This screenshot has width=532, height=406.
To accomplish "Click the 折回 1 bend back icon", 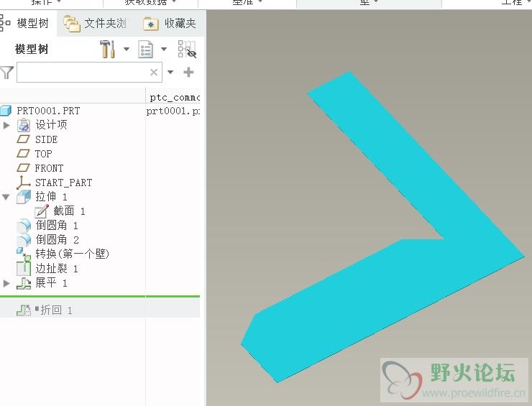I will tap(24, 310).
